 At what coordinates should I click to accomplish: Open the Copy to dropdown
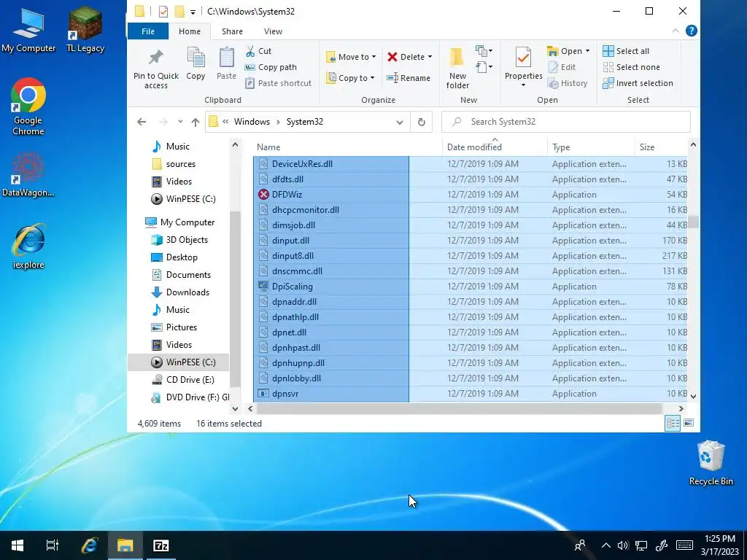pos(350,78)
